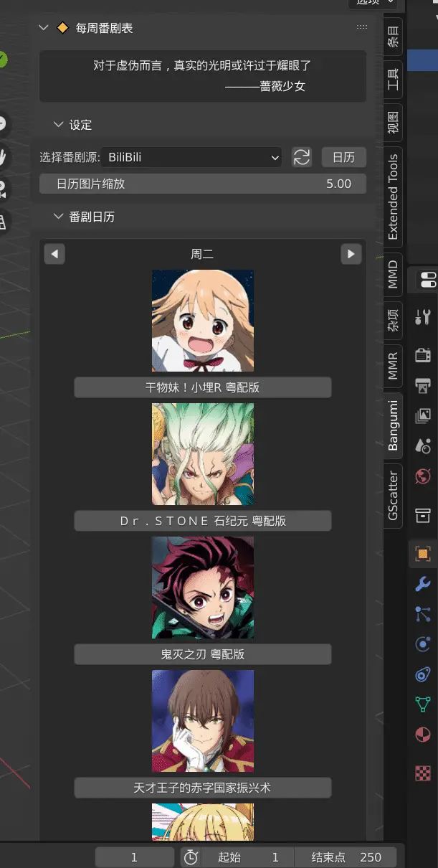Switch to the 条目 sidebar tab

coord(393,37)
